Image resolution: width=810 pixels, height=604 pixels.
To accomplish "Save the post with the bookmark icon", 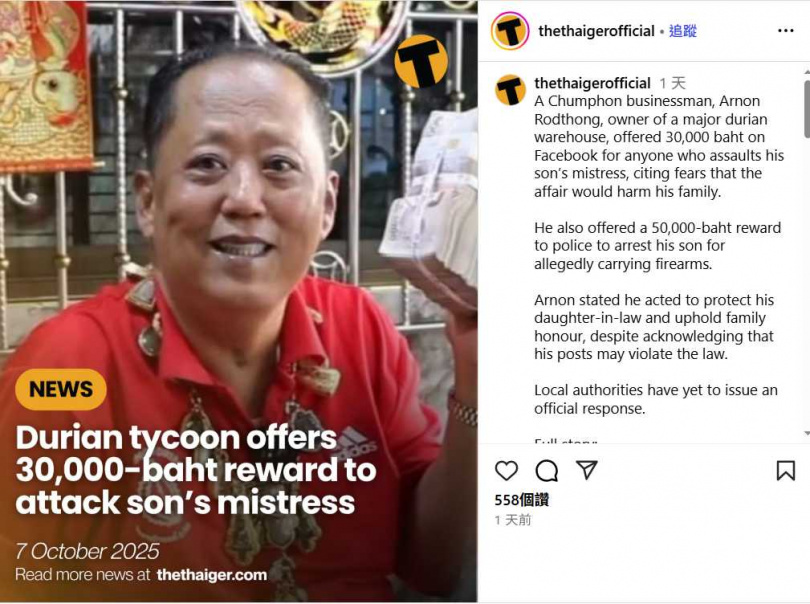I will point(786,471).
